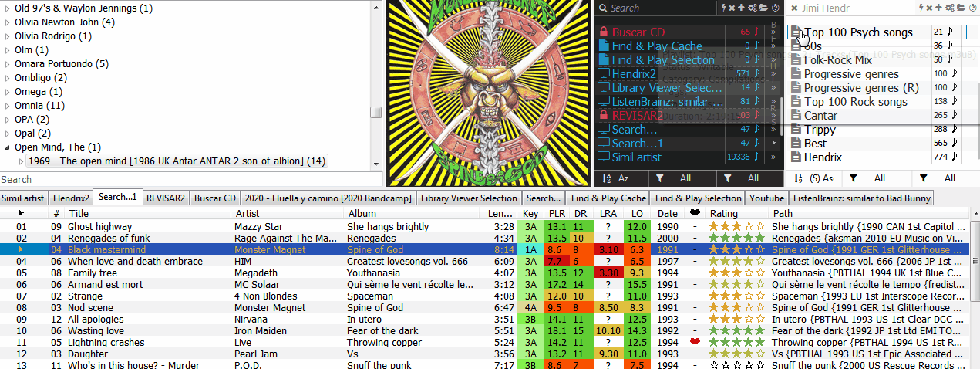Open the folder icon in dark playlist manager header
Image resolution: width=980 pixels, height=369 pixels.
[x=763, y=8]
